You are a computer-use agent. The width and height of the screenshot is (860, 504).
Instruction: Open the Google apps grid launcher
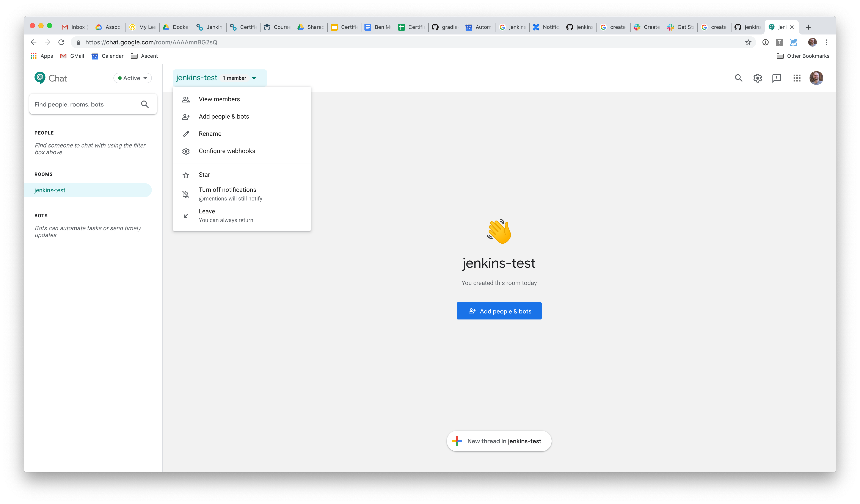click(x=797, y=78)
